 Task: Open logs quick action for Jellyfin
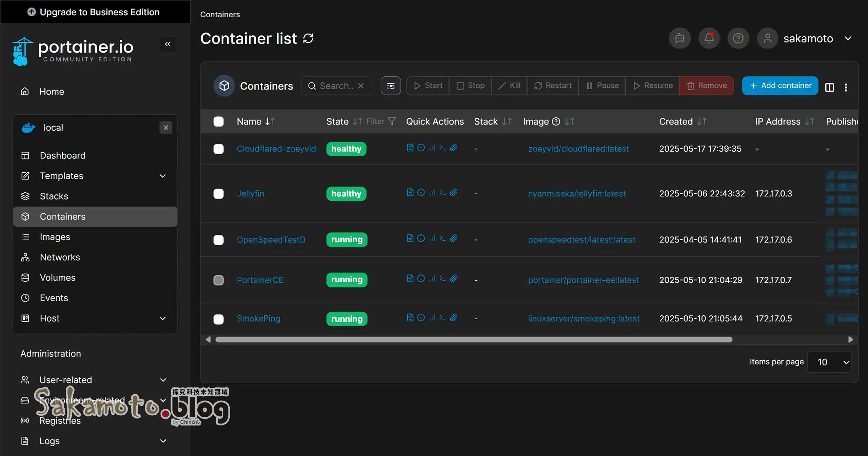410,193
